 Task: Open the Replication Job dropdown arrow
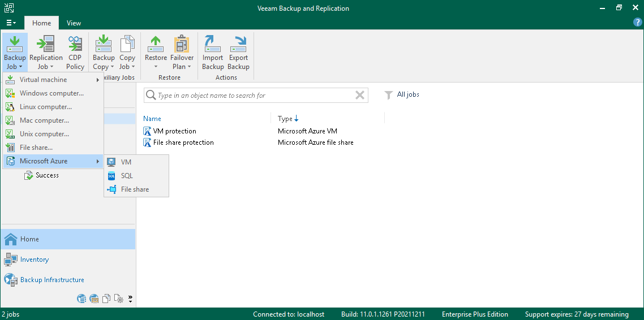click(52, 67)
